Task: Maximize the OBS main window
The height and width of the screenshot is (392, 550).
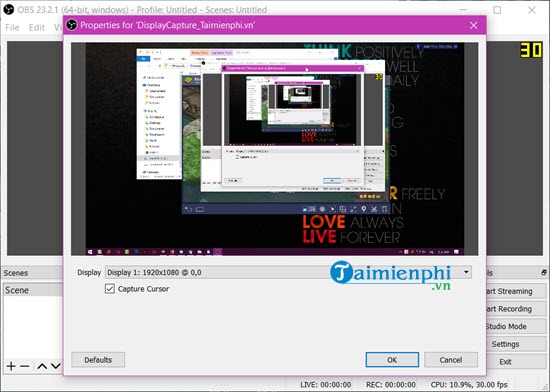Action: [x=497, y=10]
